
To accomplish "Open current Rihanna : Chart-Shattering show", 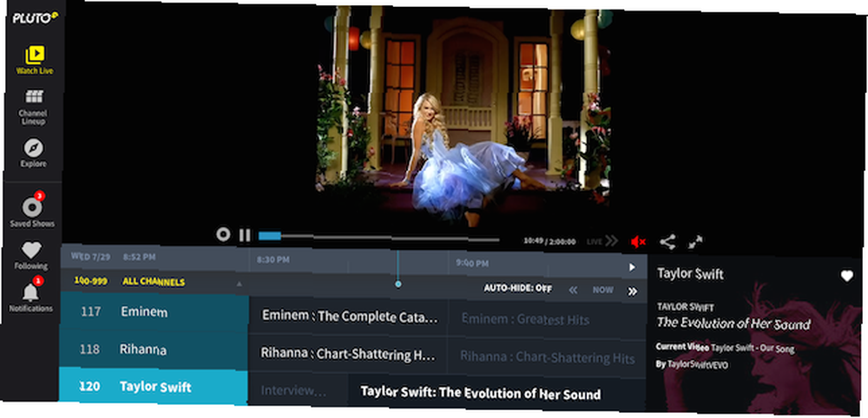I will coord(348,354).
